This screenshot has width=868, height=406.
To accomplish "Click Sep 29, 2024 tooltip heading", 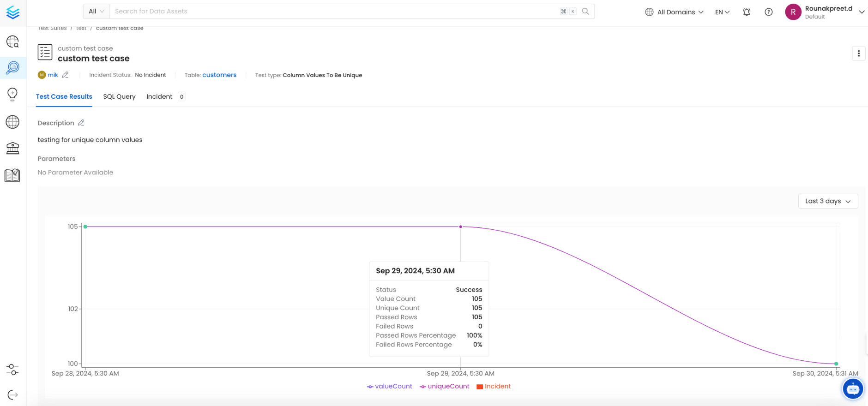I will pyautogui.click(x=415, y=271).
